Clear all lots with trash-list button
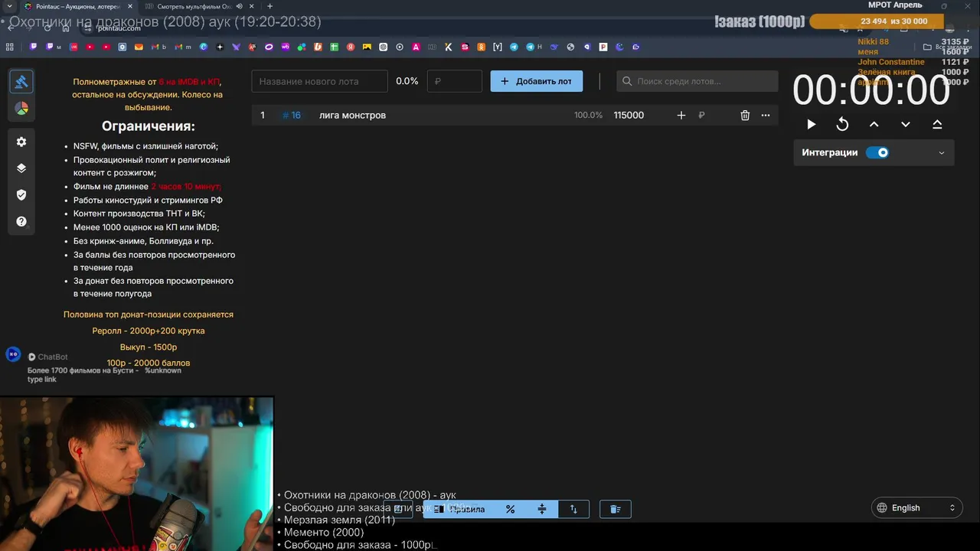980x551 pixels. pyautogui.click(x=615, y=509)
